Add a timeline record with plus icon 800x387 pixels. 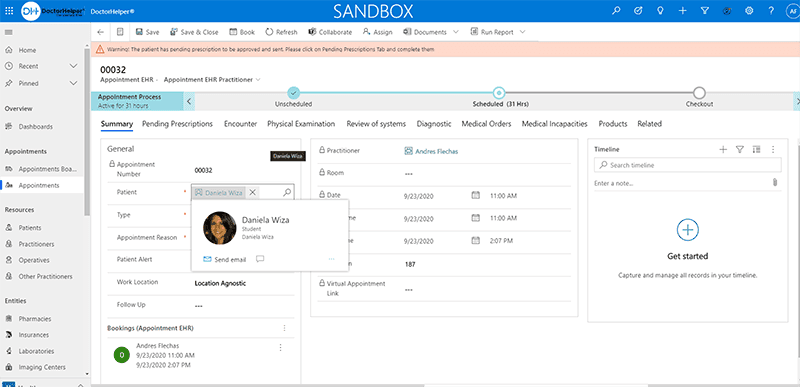point(723,149)
